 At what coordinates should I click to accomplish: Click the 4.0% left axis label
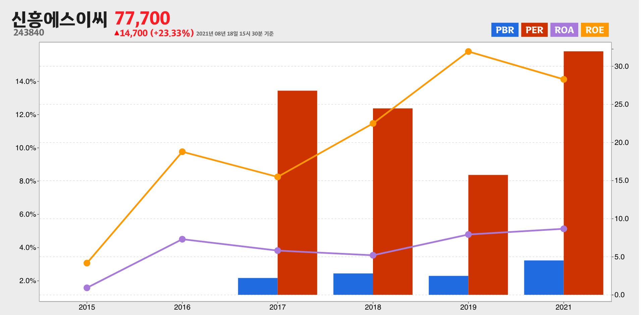pos(28,248)
